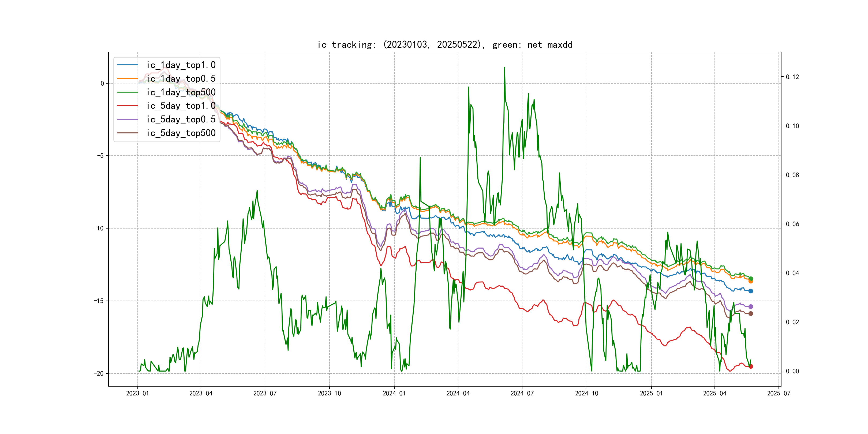
Task: Click the ic_5day_top1.0 legend label
Action: pos(181,106)
